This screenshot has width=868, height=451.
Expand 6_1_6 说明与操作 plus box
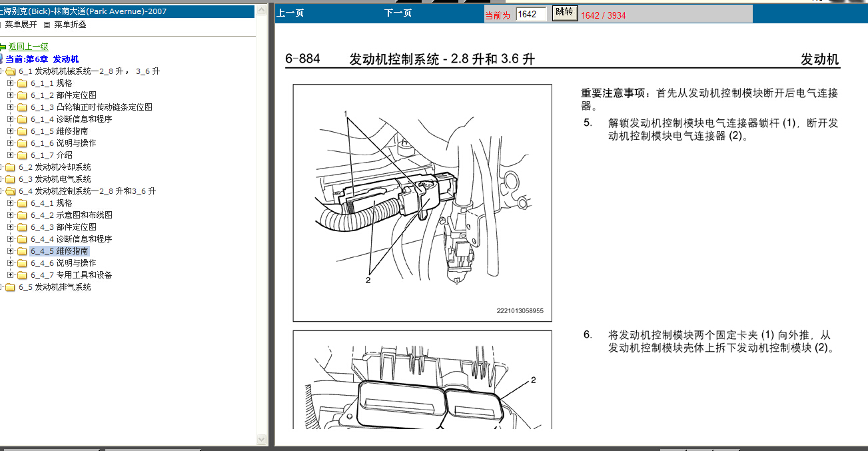[x=10, y=143]
